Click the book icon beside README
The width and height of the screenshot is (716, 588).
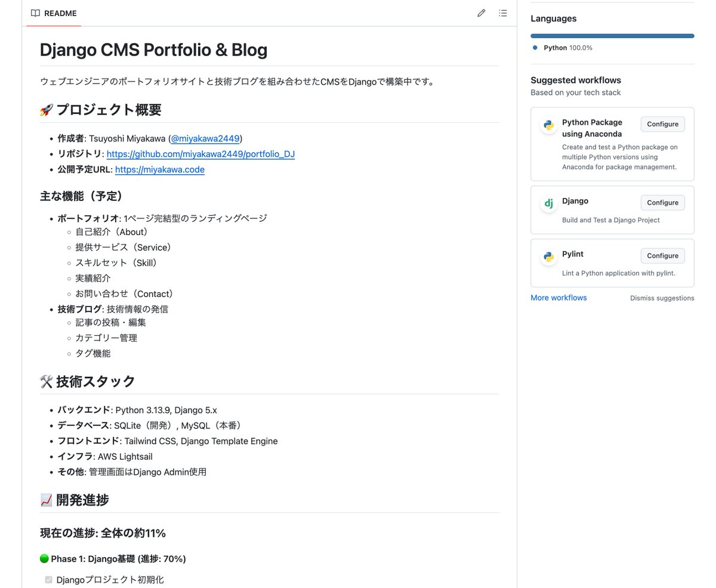click(35, 13)
